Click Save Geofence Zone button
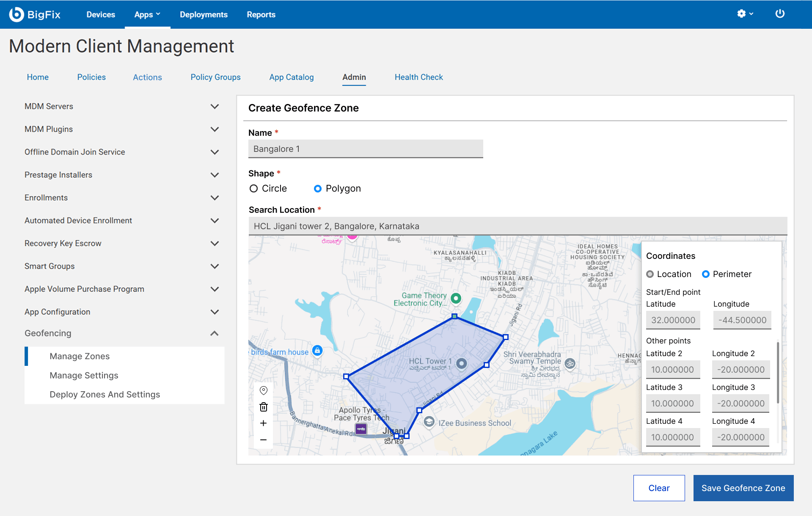This screenshot has width=812, height=516. (743, 488)
